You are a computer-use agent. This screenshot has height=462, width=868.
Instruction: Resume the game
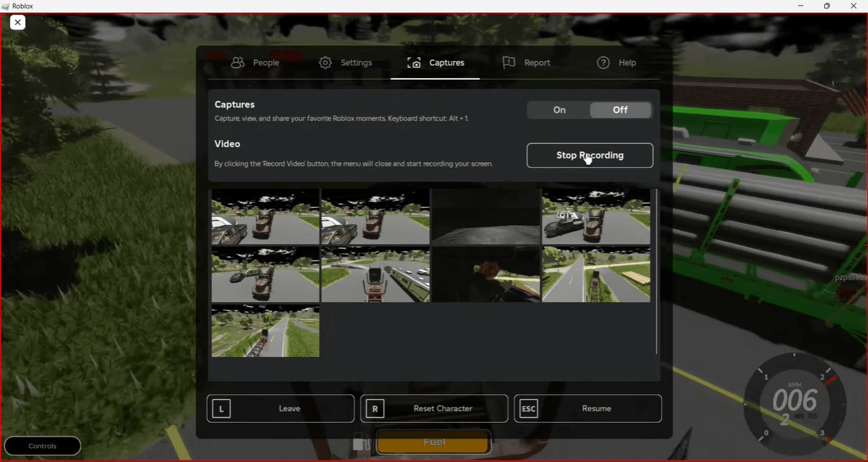point(588,408)
